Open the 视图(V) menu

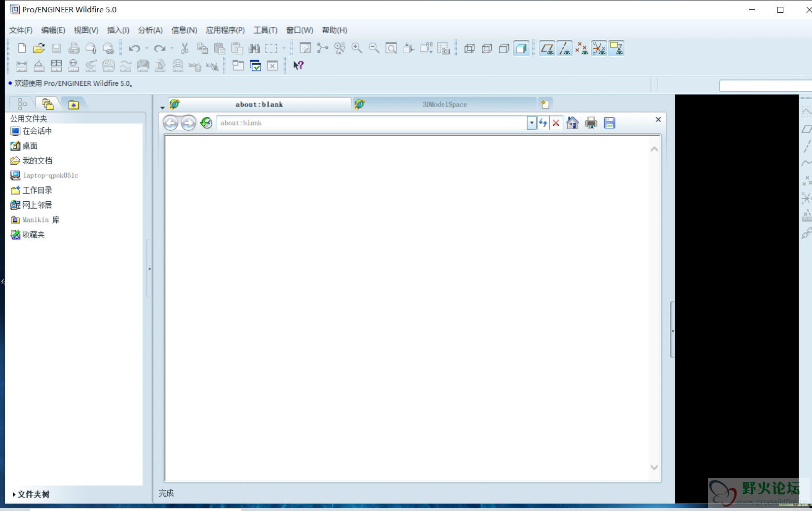click(x=86, y=30)
